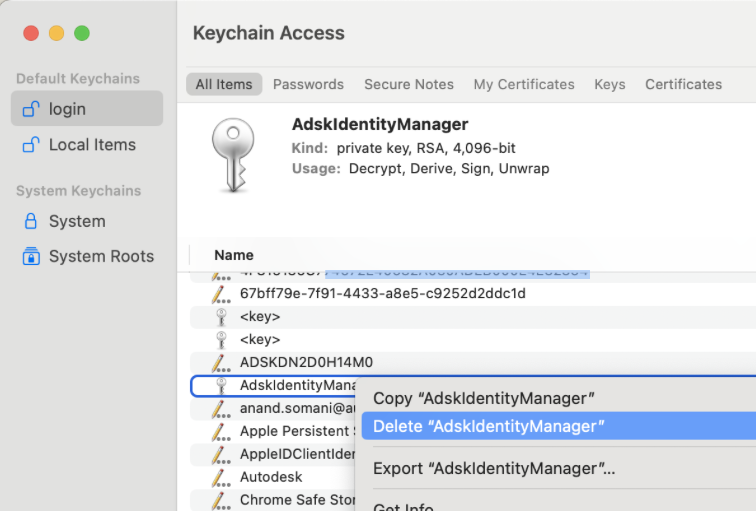
Task: Select Export "AdskIdentityManager" menu option
Action: pyautogui.click(x=493, y=468)
